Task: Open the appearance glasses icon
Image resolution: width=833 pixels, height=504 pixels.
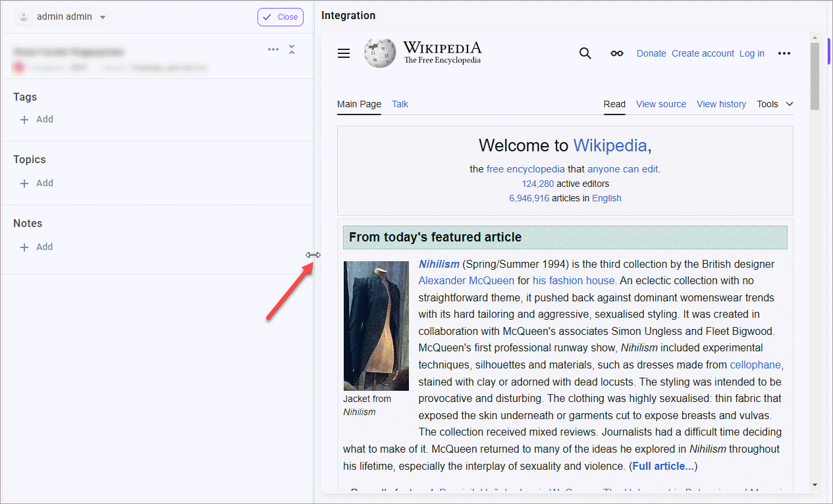Action: click(616, 53)
